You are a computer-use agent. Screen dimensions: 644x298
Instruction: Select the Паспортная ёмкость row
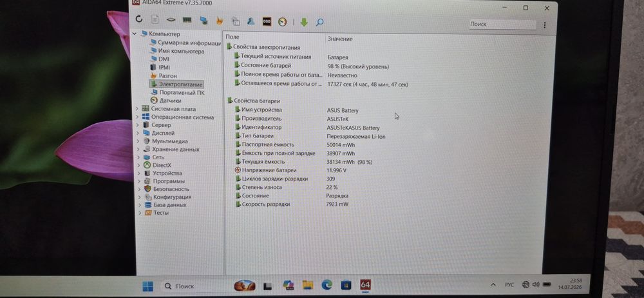tap(296, 144)
